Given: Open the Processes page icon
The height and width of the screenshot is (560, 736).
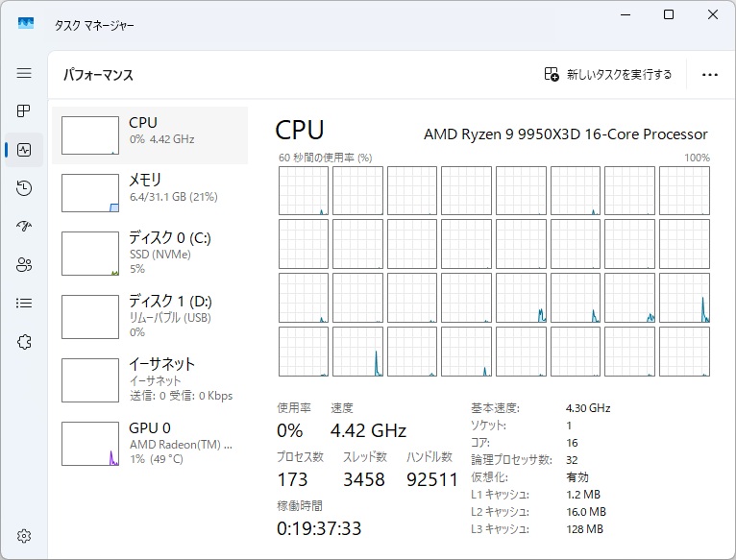Looking at the screenshot, I should [x=24, y=111].
